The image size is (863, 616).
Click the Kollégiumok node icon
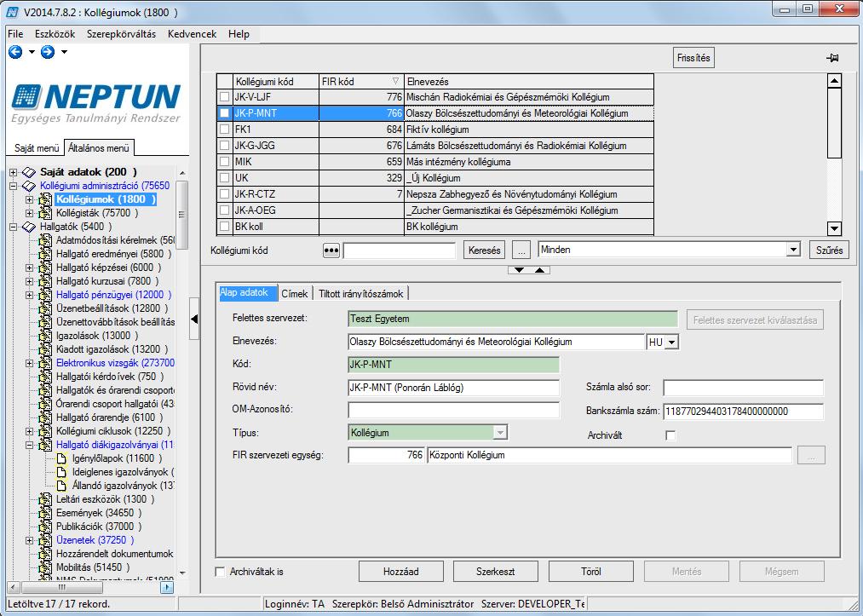pos(45,199)
